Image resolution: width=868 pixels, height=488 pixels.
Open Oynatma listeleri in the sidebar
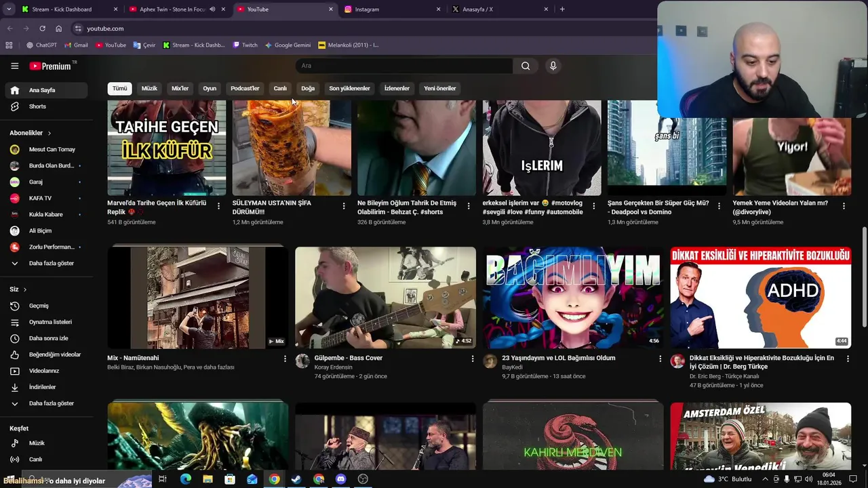pos(46,322)
